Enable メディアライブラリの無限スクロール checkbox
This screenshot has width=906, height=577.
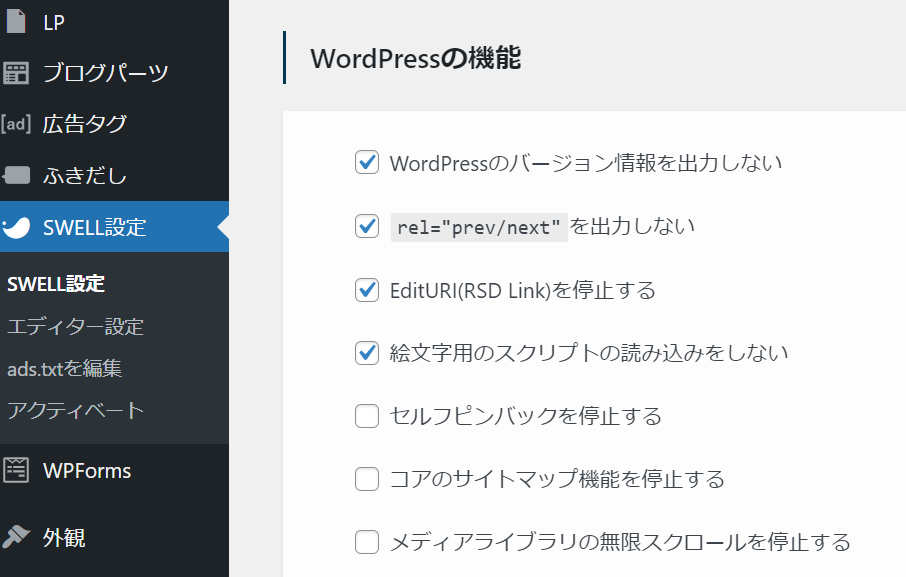(x=367, y=542)
